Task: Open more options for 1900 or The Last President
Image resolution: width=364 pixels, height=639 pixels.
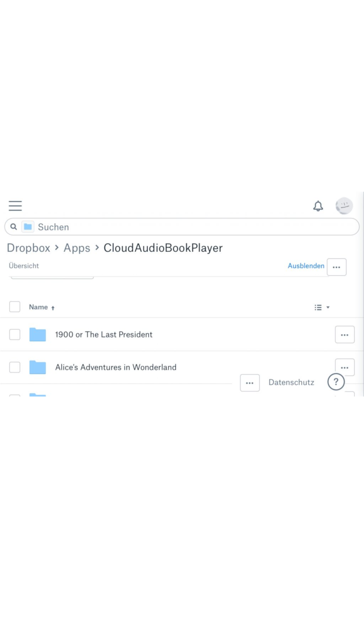Action: (345, 335)
